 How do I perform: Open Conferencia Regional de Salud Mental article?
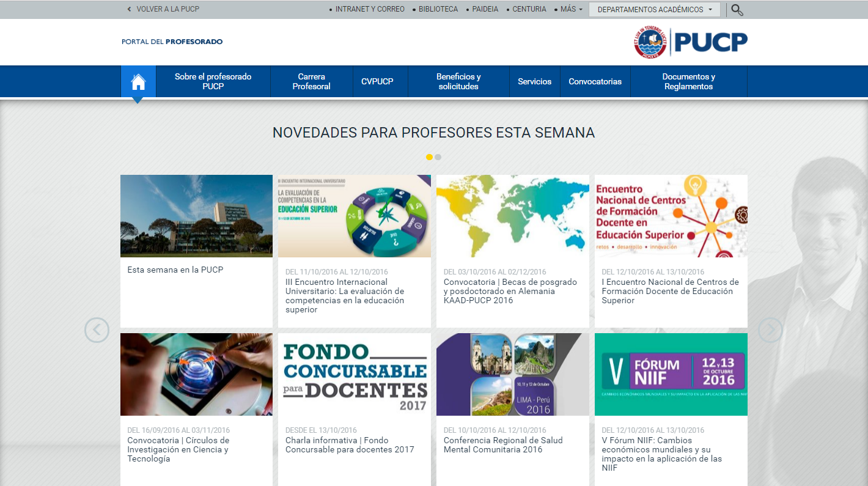(x=503, y=445)
